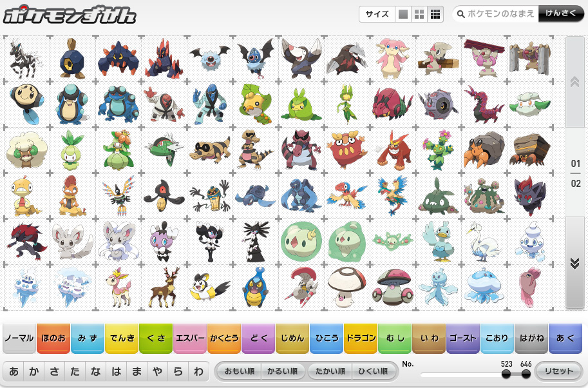Open the Zoroark dark fox thumbnail
The height and width of the screenshot is (388, 588).
tap(26, 242)
